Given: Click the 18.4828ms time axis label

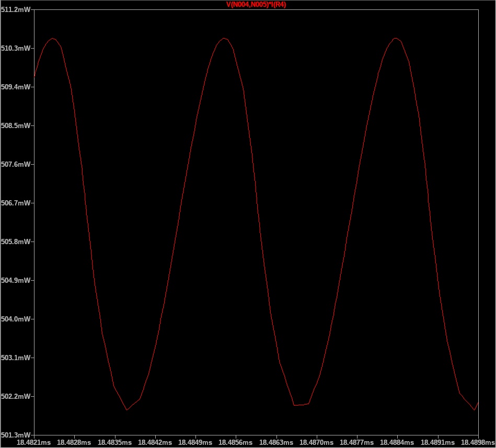Looking at the screenshot, I should point(74,442).
